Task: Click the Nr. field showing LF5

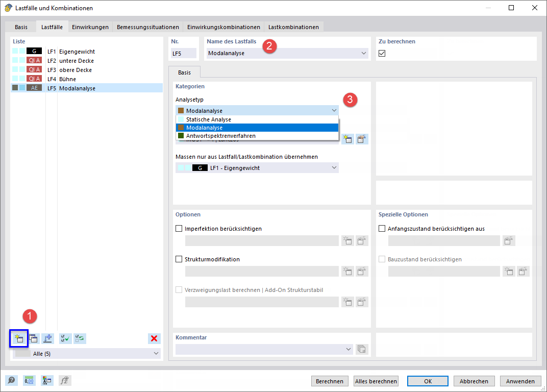Action: coord(184,54)
